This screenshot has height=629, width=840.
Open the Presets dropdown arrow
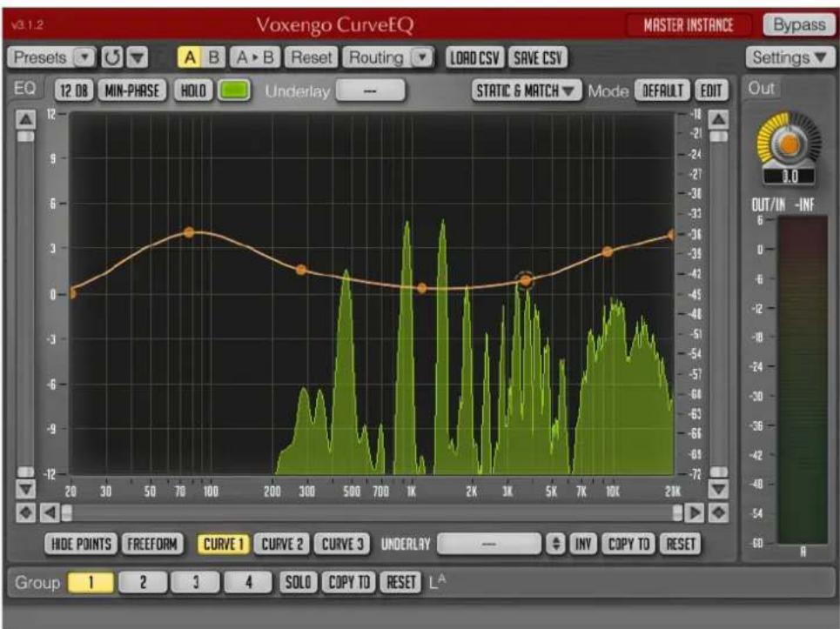point(84,57)
